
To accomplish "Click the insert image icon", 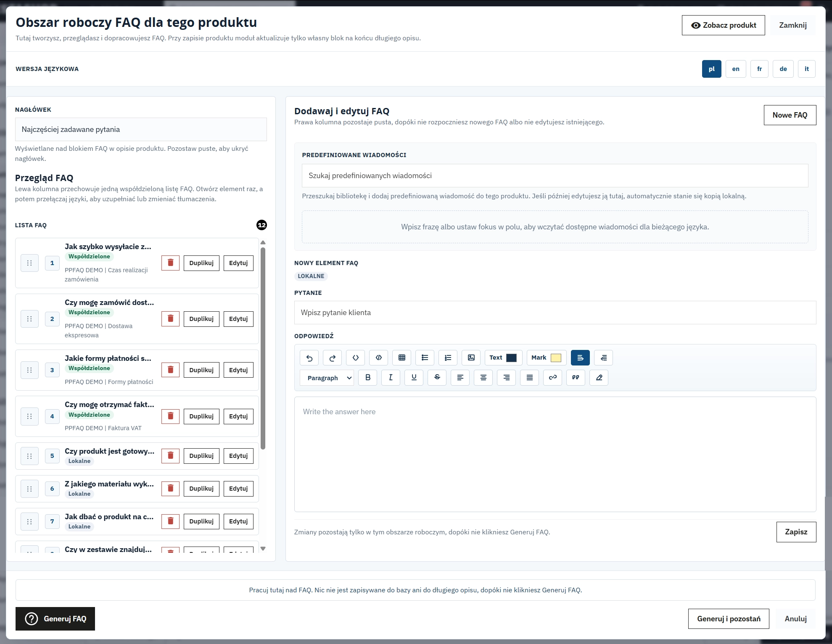I will [471, 357].
